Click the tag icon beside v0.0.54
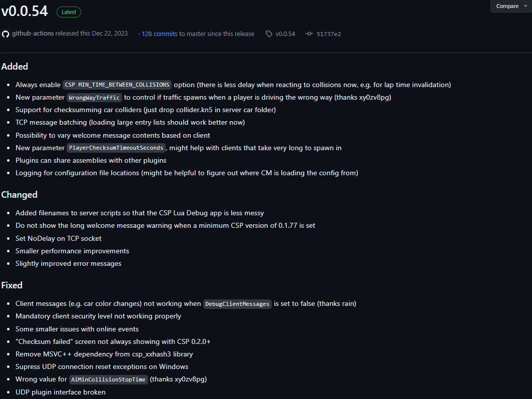 [x=269, y=34]
